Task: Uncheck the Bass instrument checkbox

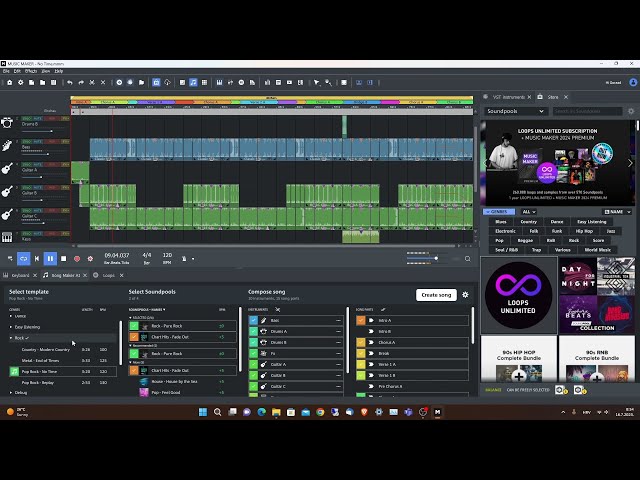Action: click(x=253, y=320)
